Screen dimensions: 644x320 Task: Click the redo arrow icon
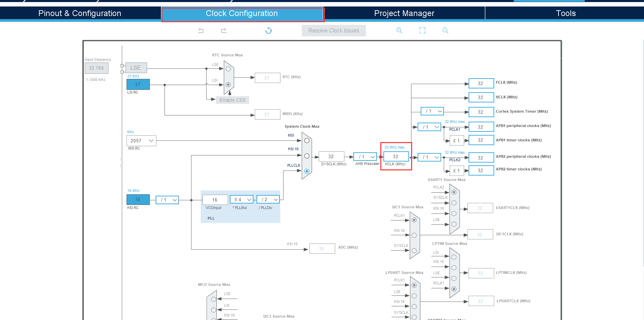[x=224, y=31]
